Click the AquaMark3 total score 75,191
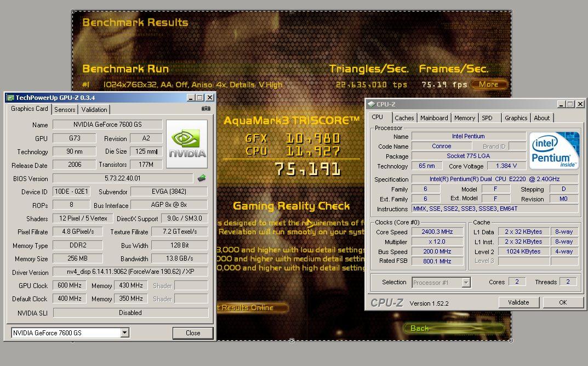 click(x=308, y=170)
